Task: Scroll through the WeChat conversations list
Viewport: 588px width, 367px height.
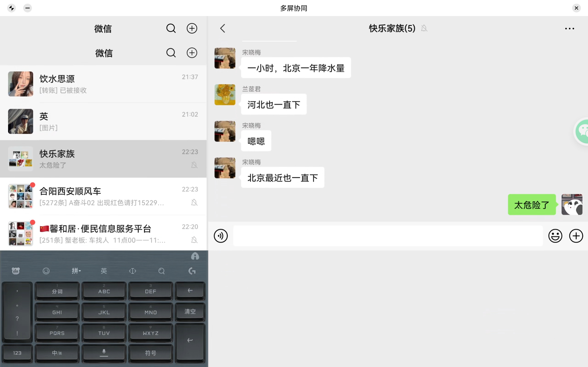Action: coord(104,158)
